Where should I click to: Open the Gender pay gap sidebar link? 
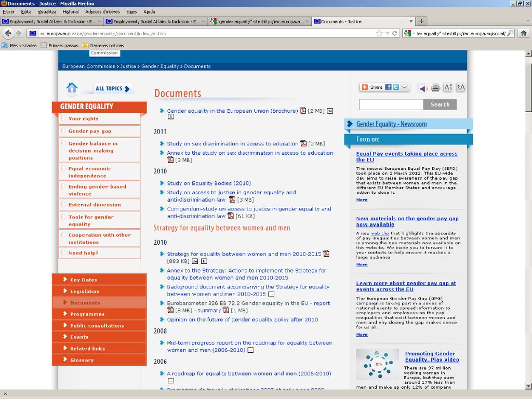(x=90, y=131)
